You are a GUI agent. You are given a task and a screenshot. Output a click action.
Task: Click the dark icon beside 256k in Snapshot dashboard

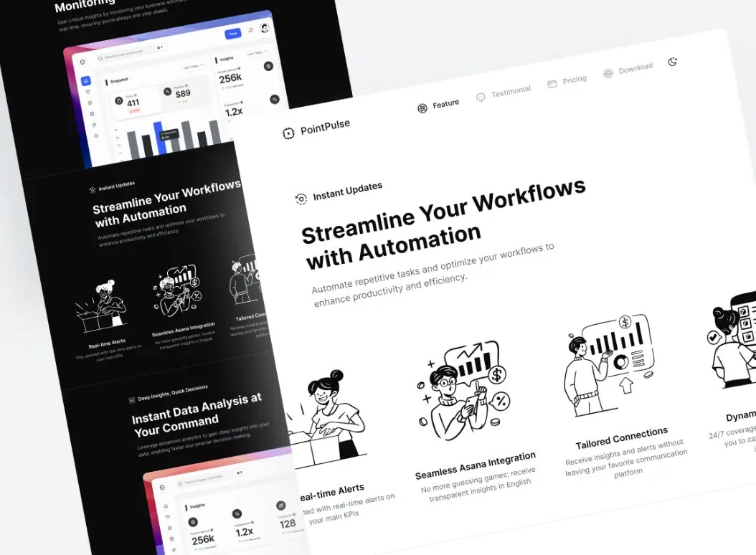tap(268, 66)
